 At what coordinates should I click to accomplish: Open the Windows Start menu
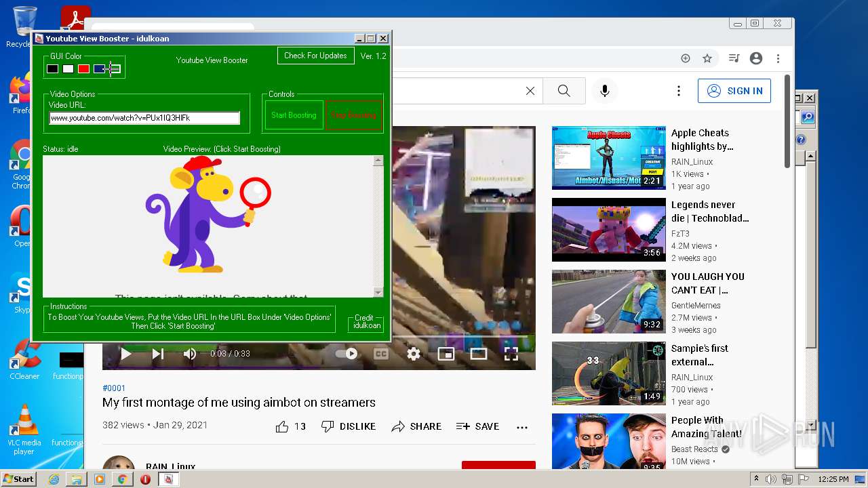18,479
